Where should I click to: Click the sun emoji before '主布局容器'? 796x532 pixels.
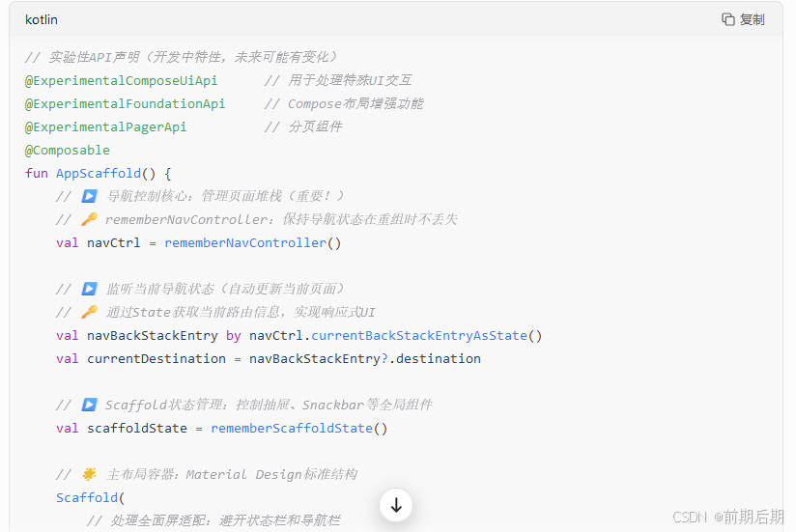coord(89,474)
